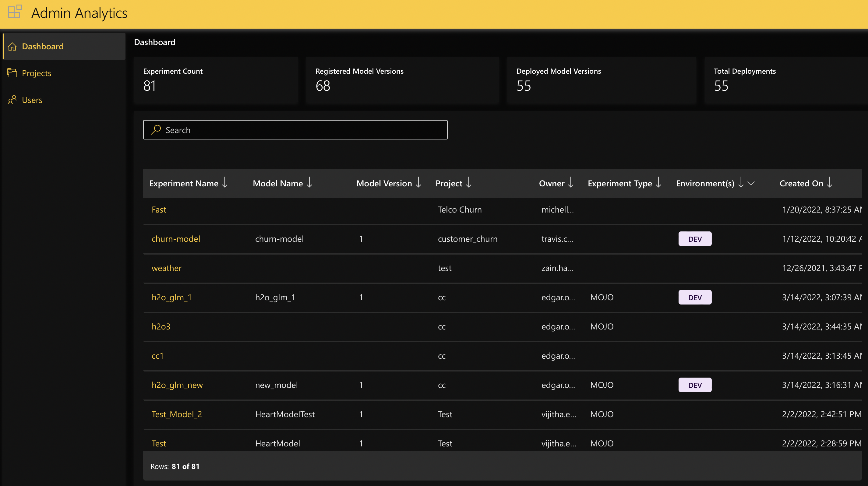Navigate to the Users section
Image resolution: width=868 pixels, height=486 pixels.
coord(32,100)
